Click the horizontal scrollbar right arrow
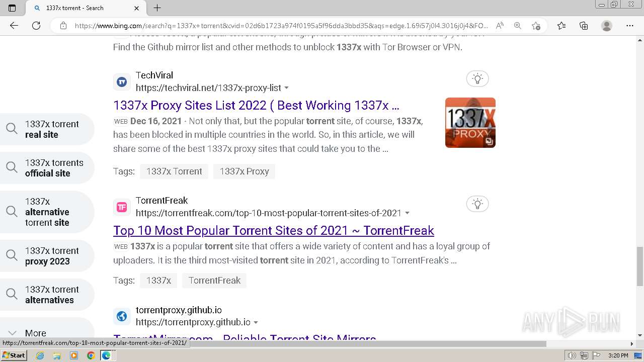 point(632,344)
